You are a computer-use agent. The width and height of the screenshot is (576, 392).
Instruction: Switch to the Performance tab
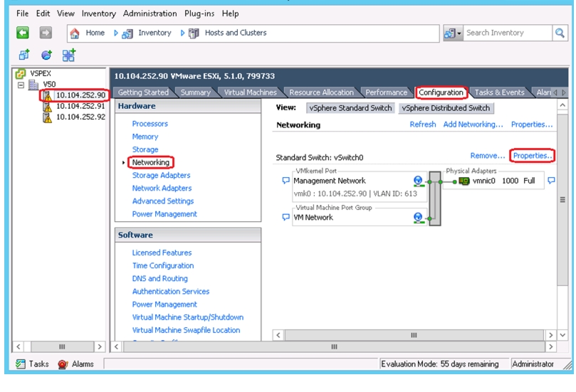[x=387, y=92]
